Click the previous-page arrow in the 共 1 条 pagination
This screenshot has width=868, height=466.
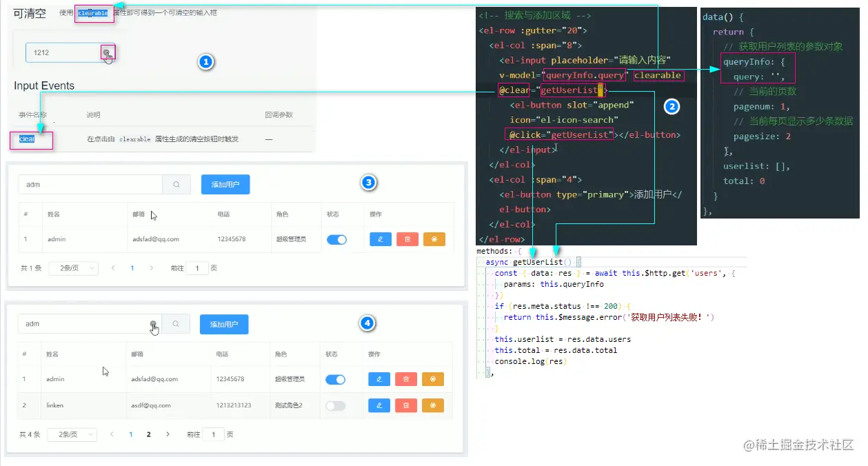[x=114, y=268]
